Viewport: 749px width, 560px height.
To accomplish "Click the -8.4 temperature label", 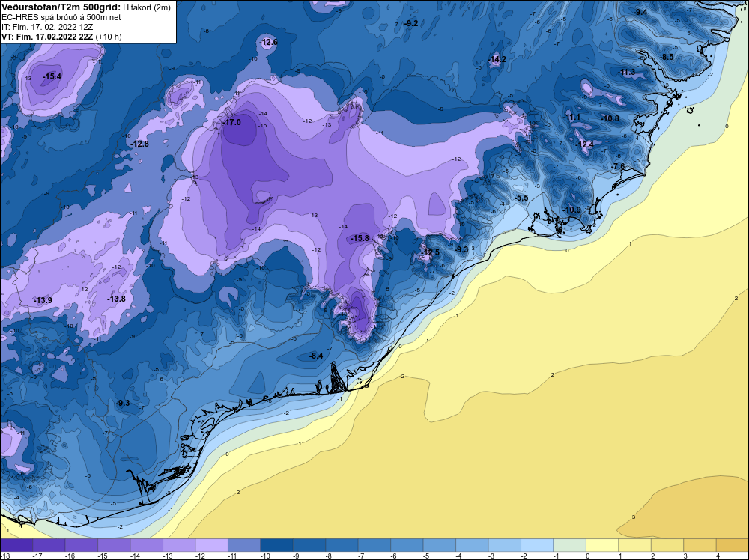I will click(316, 356).
